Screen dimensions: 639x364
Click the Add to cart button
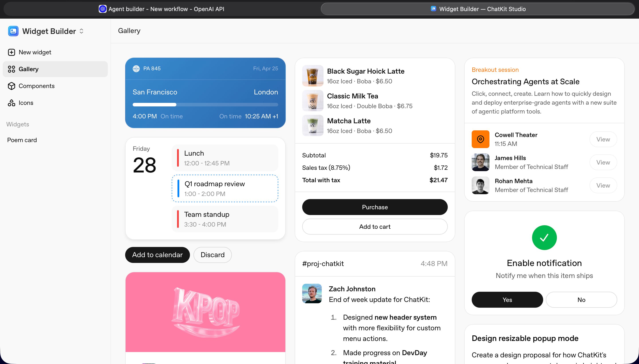click(375, 227)
